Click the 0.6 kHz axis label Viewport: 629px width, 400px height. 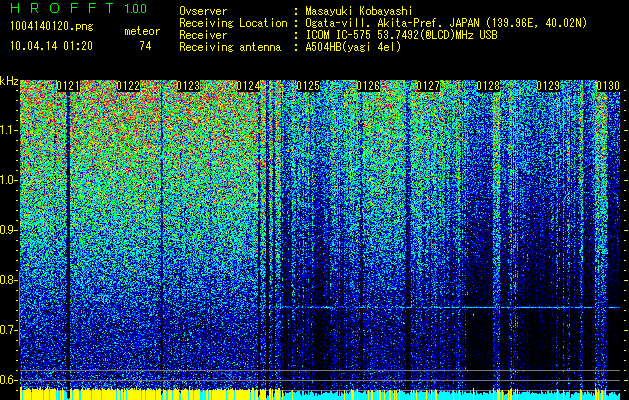pyautogui.click(x=9, y=380)
